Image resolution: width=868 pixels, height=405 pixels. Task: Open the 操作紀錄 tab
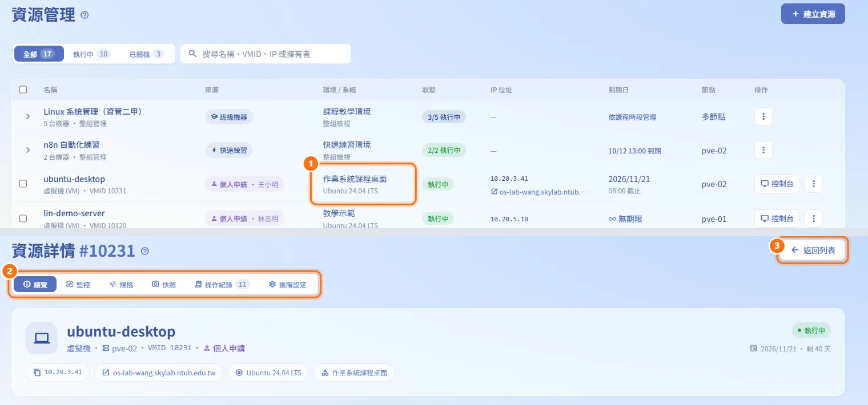click(x=222, y=284)
